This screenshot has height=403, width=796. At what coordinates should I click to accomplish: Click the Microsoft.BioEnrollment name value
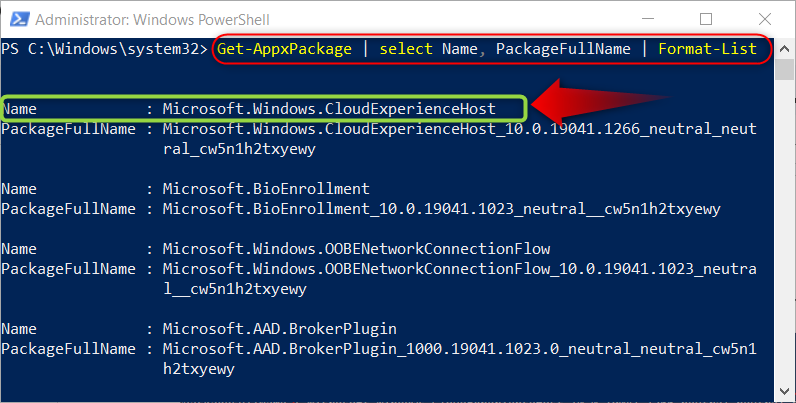pyautogui.click(x=266, y=189)
